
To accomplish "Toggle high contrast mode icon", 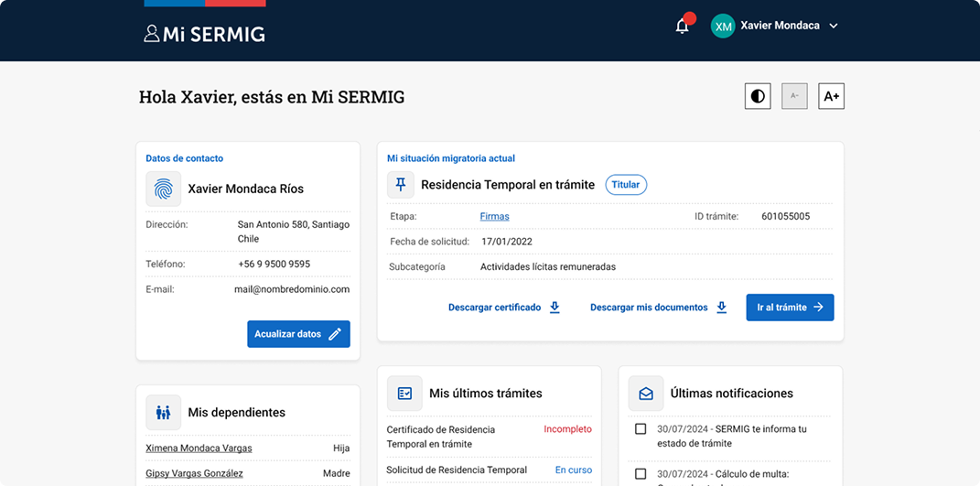I will 758,96.
